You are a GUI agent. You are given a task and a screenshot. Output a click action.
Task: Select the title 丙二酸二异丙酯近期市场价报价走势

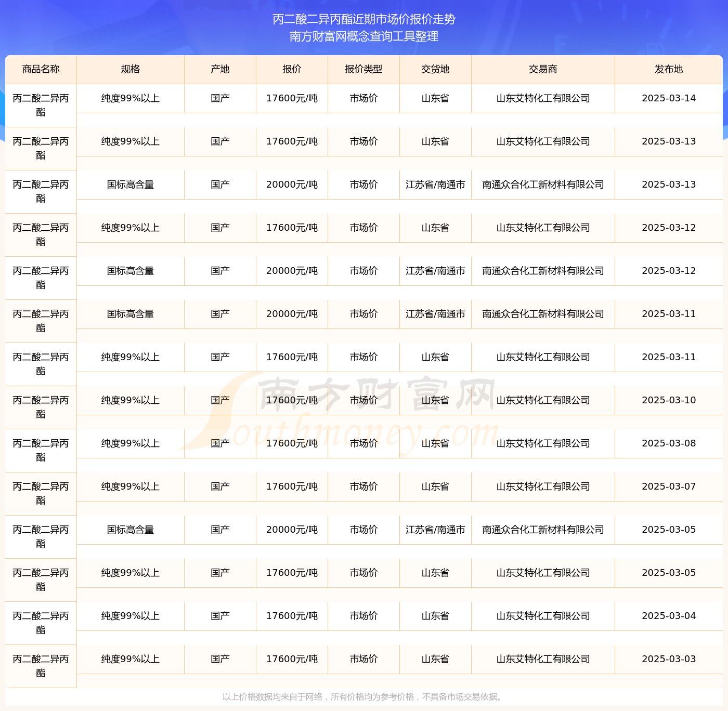coord(364,19)
